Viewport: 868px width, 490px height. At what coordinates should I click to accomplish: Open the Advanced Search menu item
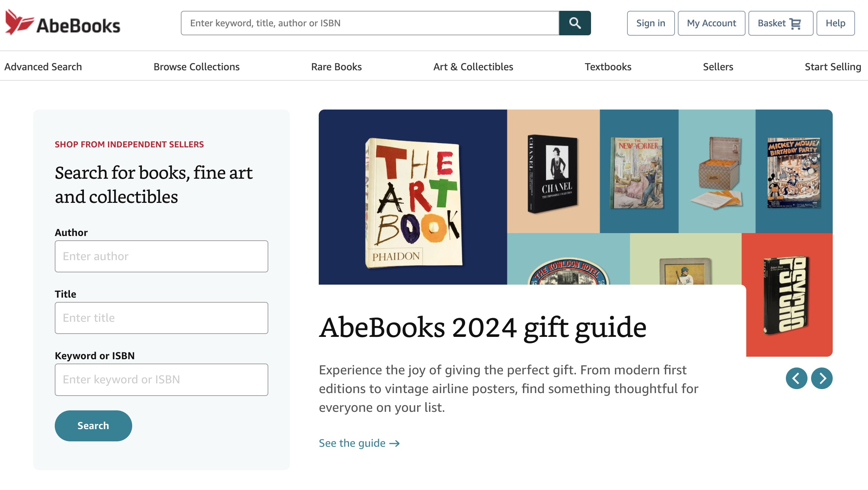(x=42, y=66)
